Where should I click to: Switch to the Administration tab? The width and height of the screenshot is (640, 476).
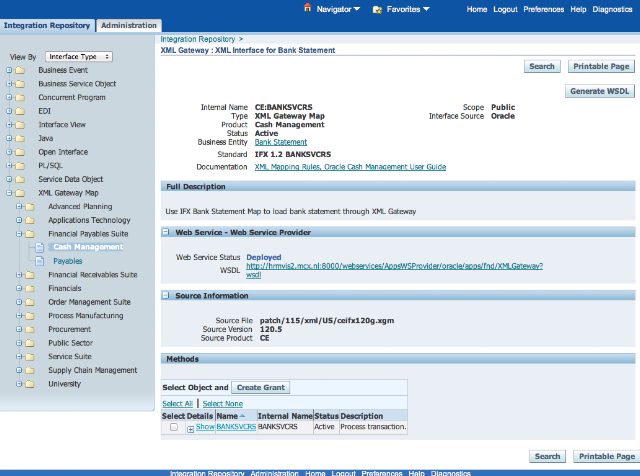tap(129, 25)
